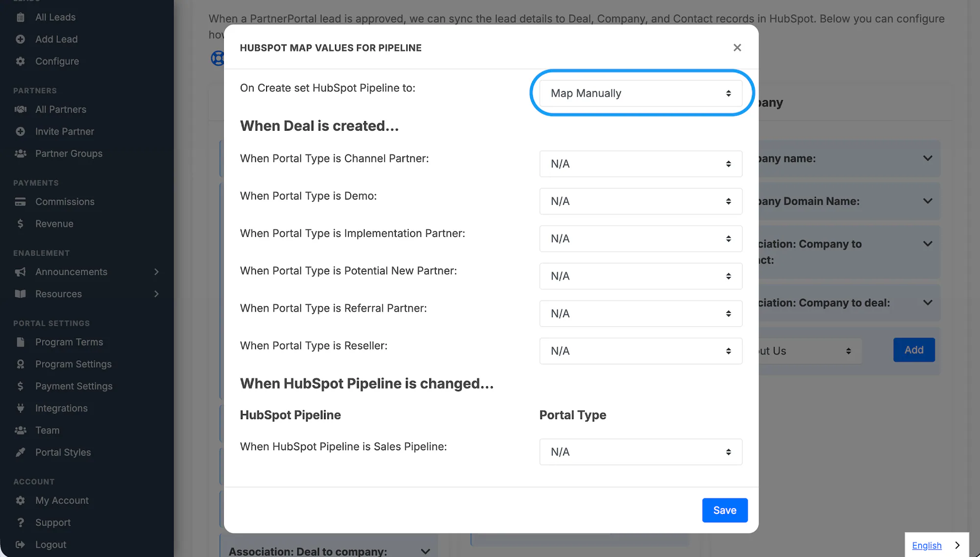The height and width of the screenshot is (557, 980).
Task: Open the Map Manually pipeline dropdown
Action: click(x=640, y=93)
